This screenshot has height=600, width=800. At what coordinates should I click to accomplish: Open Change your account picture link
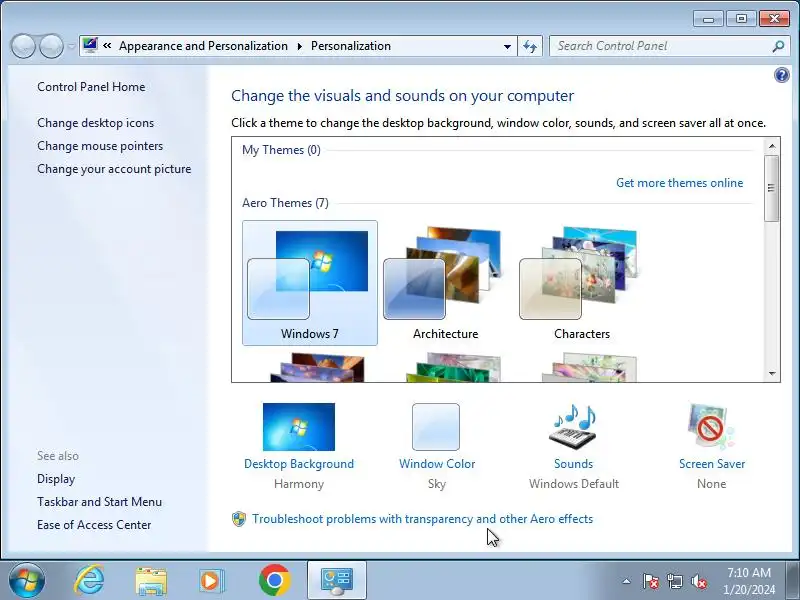[114, 169]
